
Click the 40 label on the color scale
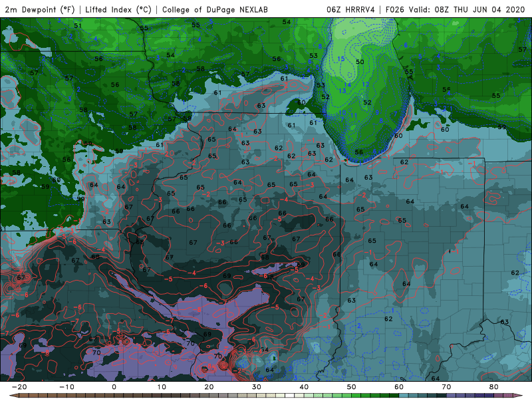pyautogui.click(x=304, y=387)
